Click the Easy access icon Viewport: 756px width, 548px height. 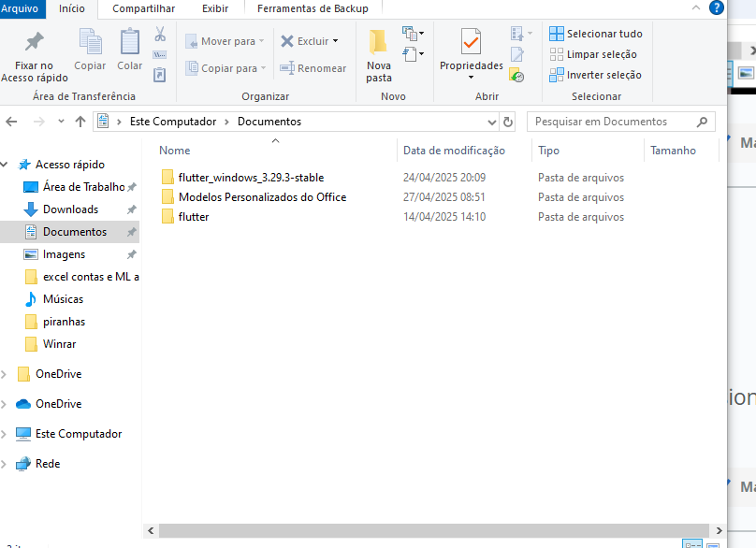[413, 54]
